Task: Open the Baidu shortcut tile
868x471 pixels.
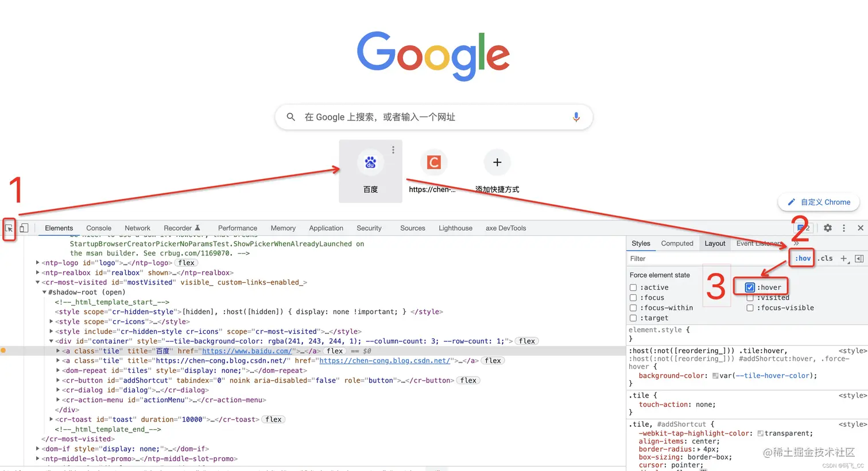Action: (370, 171)
